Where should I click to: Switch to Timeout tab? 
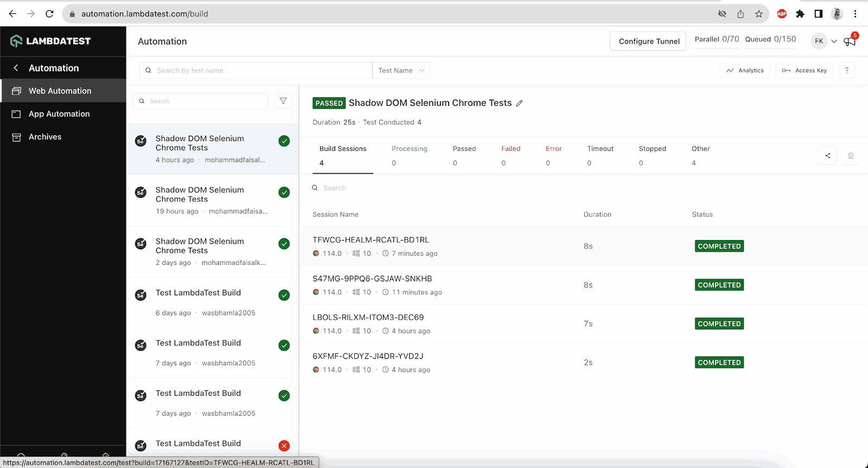[x=600, y=156]
